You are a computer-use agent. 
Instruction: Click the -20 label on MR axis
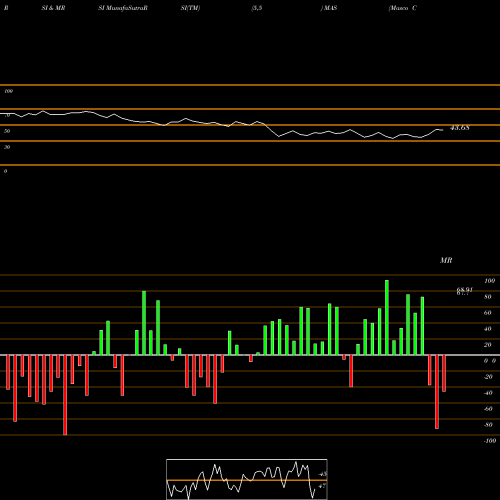coord(488,377)
